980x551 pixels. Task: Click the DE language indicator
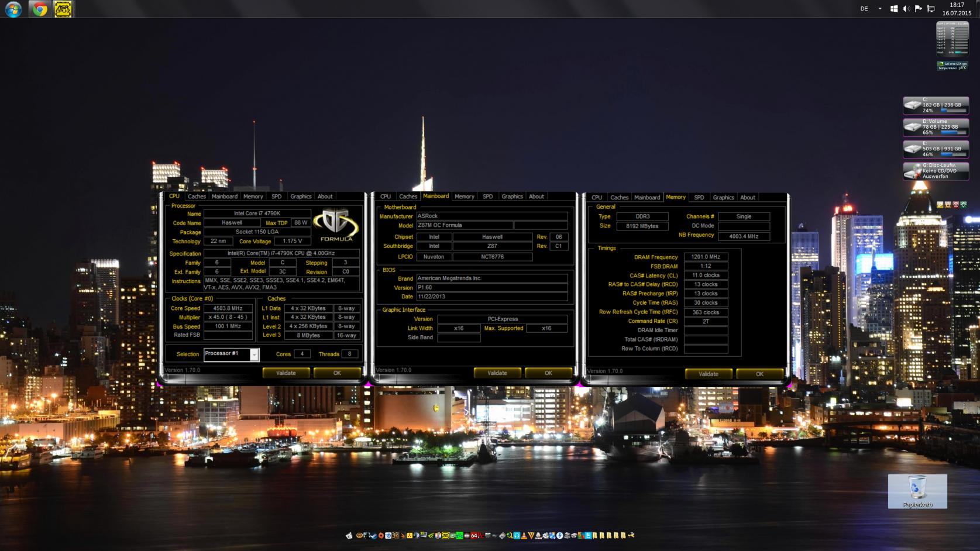pyautogui.click(x=864, y=9)
